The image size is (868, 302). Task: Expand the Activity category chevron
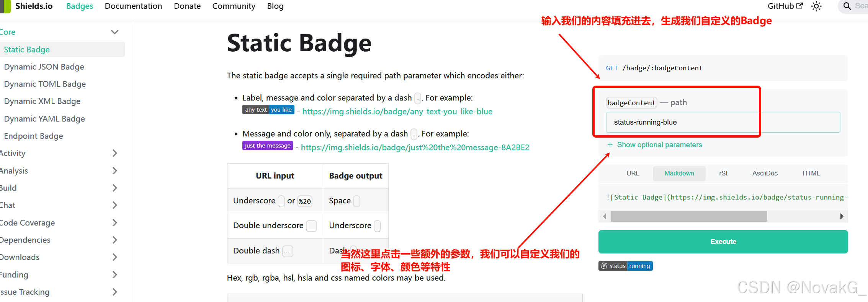[114, 153]
